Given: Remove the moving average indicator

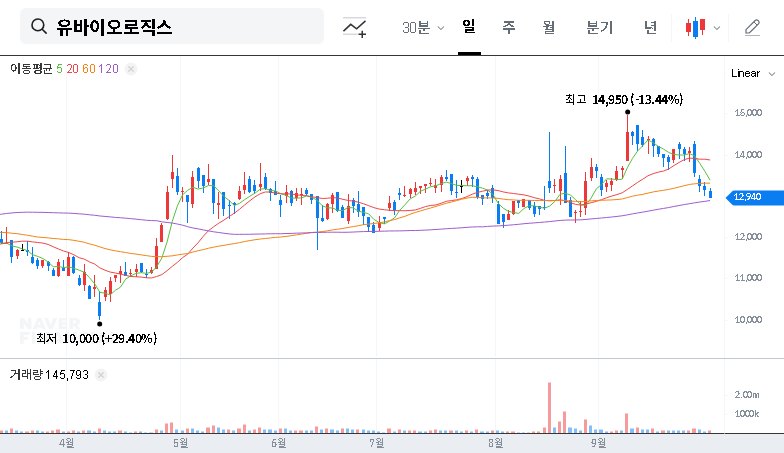Looking at the screenshot, I should pyautogui.click(x=131, y=69).
